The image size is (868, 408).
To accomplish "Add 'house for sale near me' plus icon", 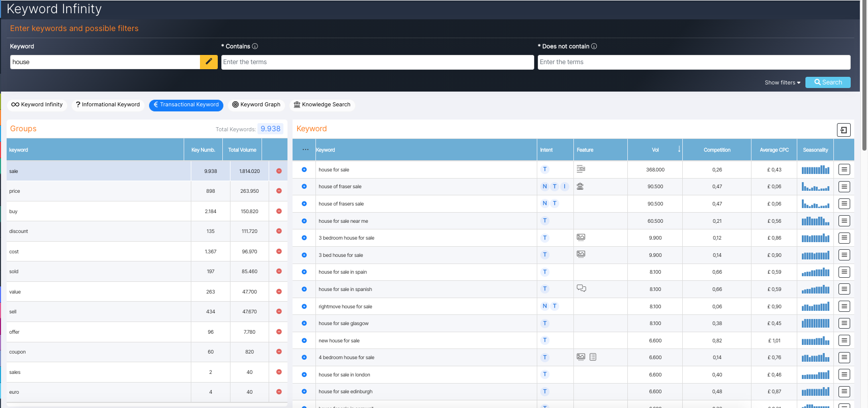I will (304, 221).
